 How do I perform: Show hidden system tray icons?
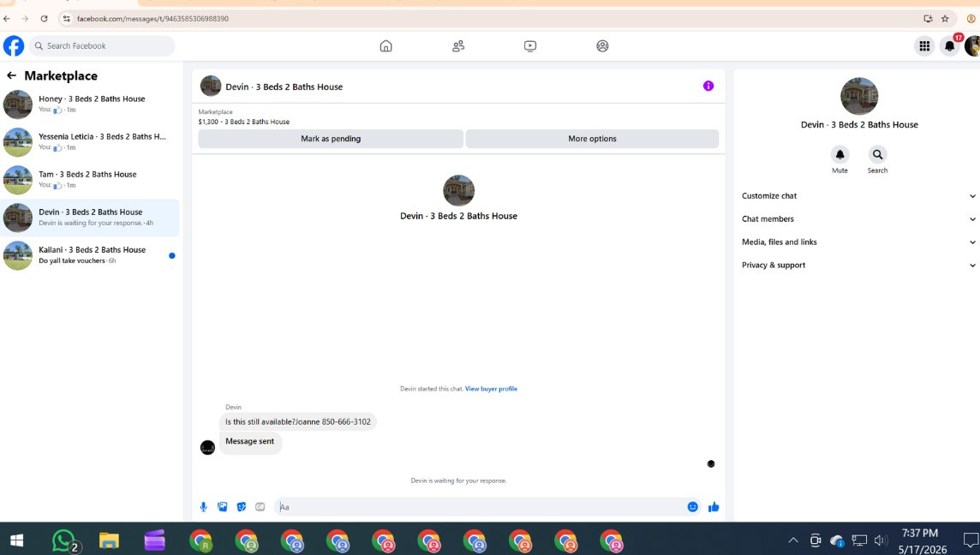pyautogui.click(x=793, y=540)
